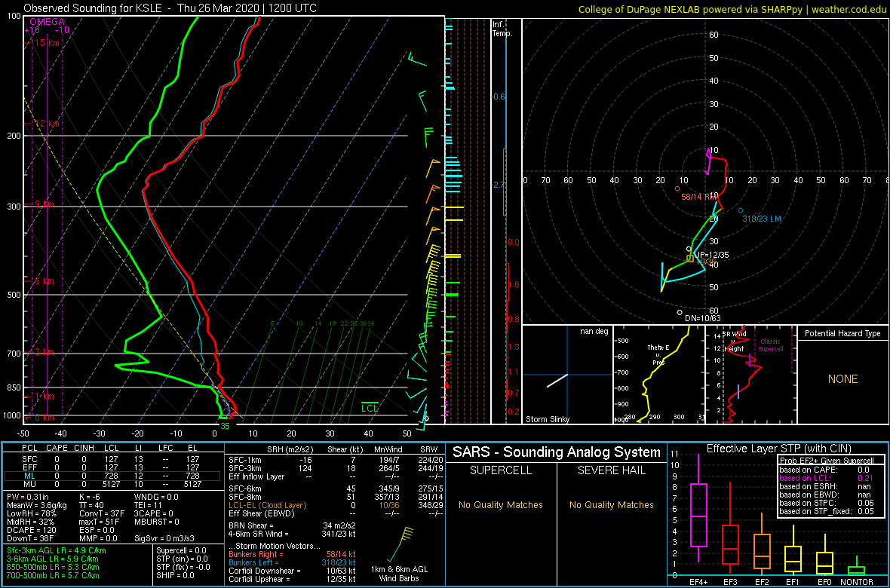Click the 'DN=10/63' Corfidi label
This screenshot has width=890, height=588.
tap(704, 318)
